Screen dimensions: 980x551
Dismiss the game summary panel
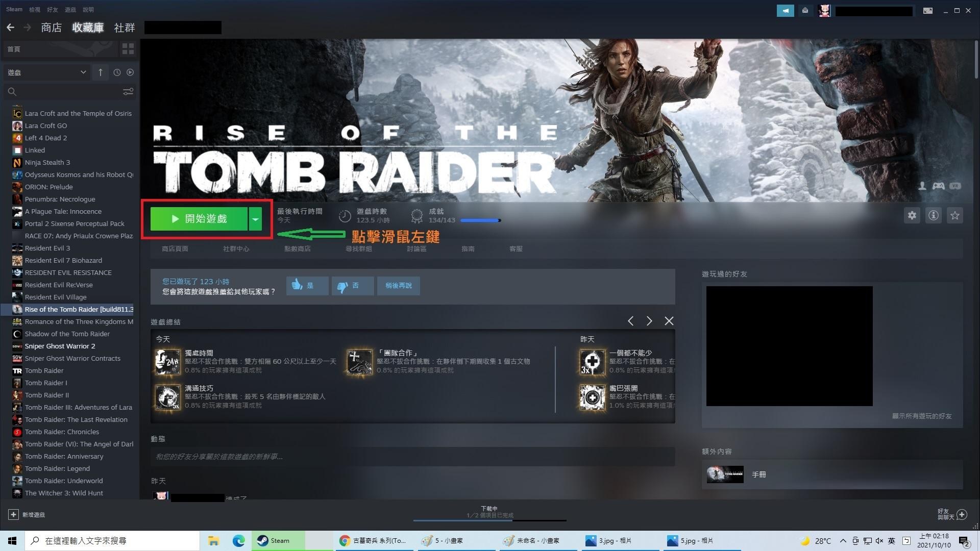[x=669, y=321]
